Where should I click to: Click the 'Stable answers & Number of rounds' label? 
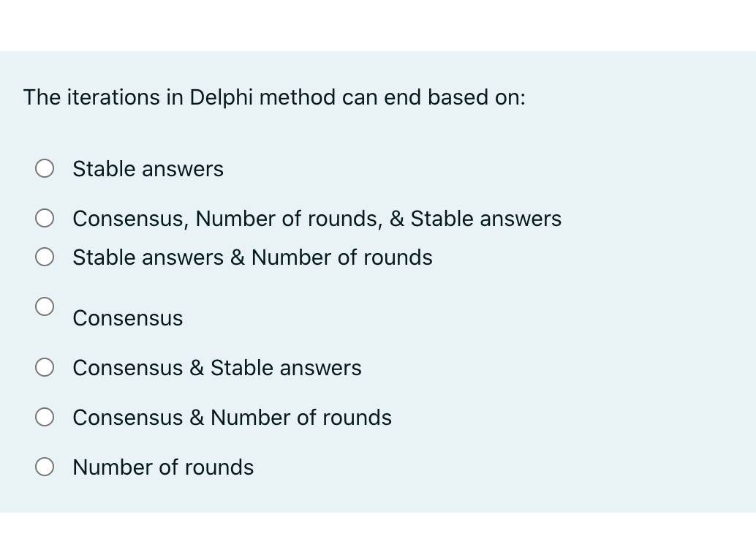point(252,257)
